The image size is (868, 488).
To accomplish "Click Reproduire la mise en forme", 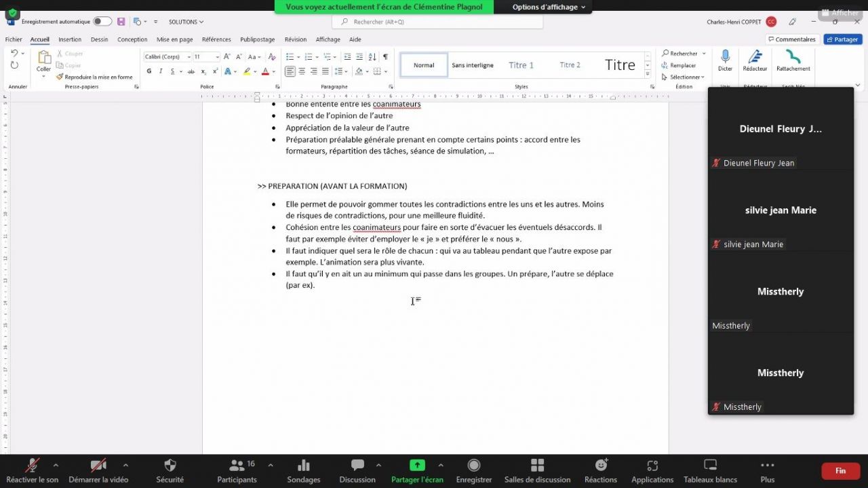I will 94,77.
